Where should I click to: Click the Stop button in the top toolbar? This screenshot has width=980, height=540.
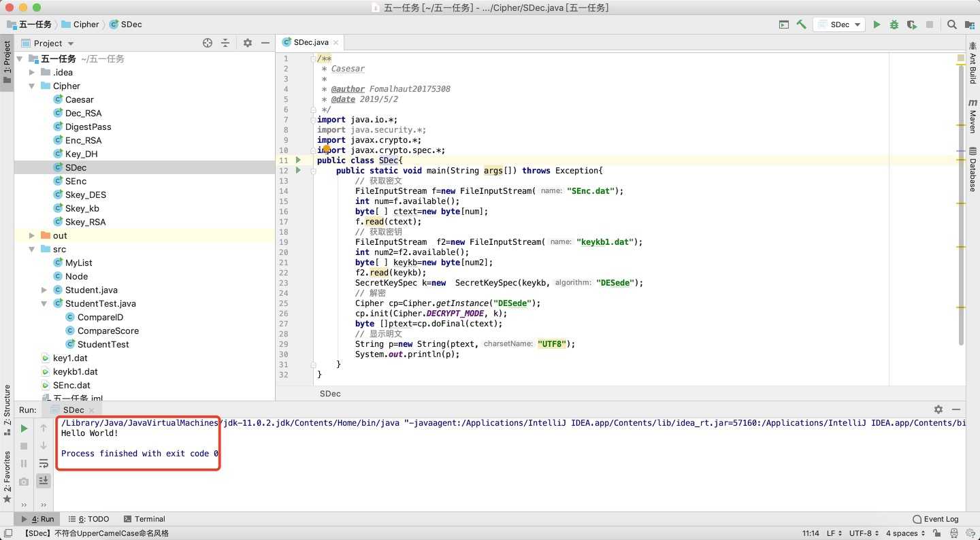930,24
